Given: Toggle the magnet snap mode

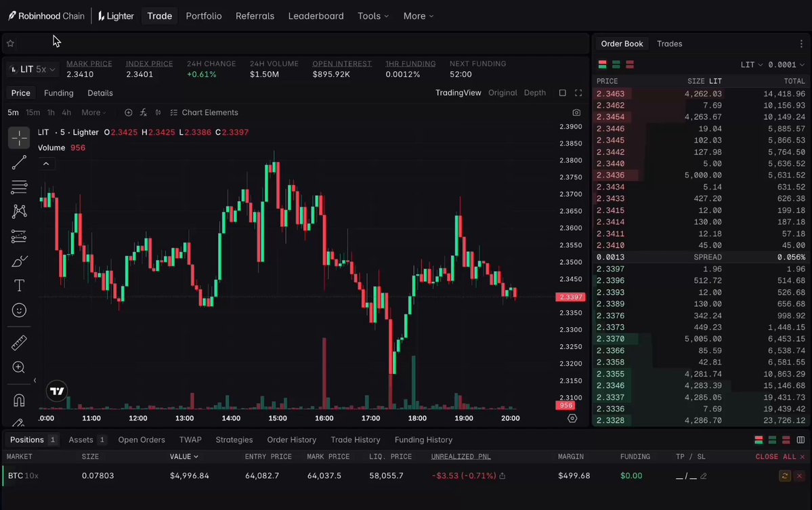Looking at the screenshot, I should tap(19, 400).
